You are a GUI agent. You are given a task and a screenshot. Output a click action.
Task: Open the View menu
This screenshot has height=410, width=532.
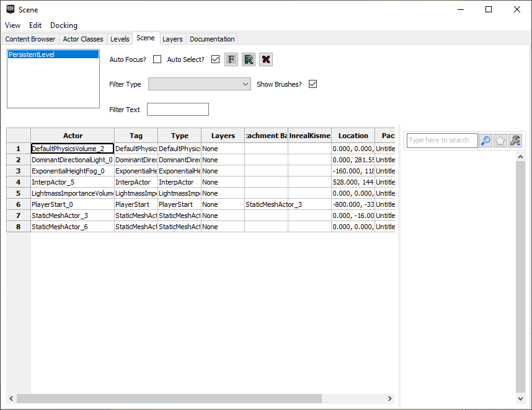[12, 25]
